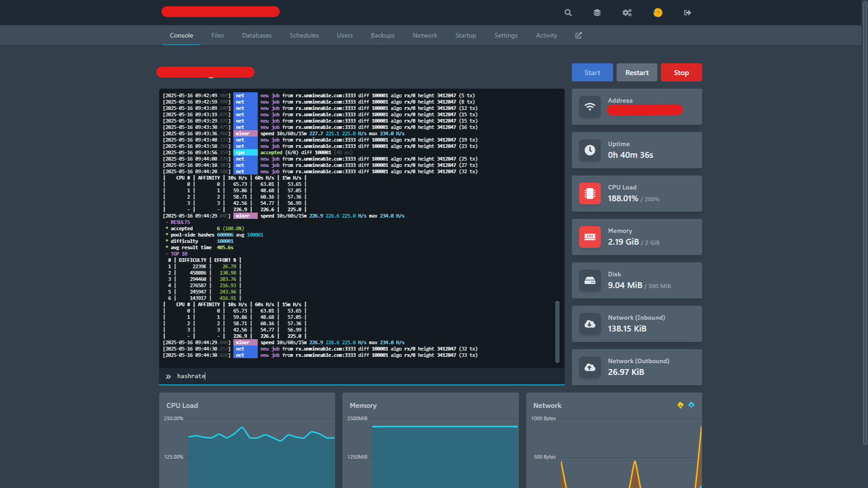Select the Backups tab
The image size is (868, 488).
point(382,35)
